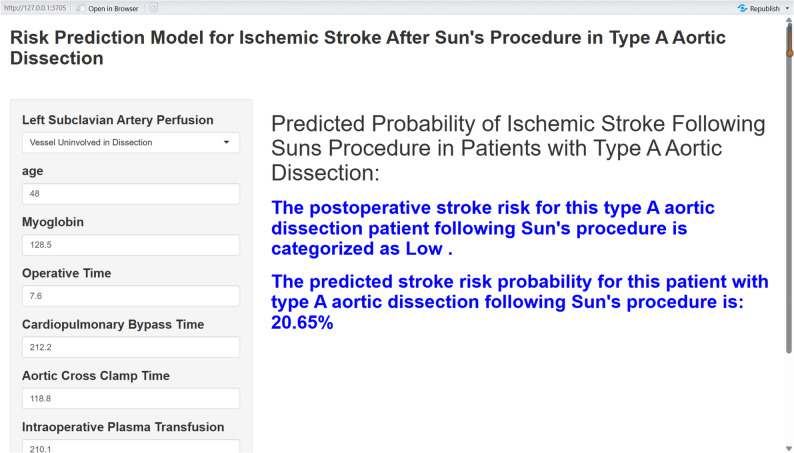Click the scrollbar down arrow at the bottom
This screenshot has width=794, height=453.
[789, 448]
